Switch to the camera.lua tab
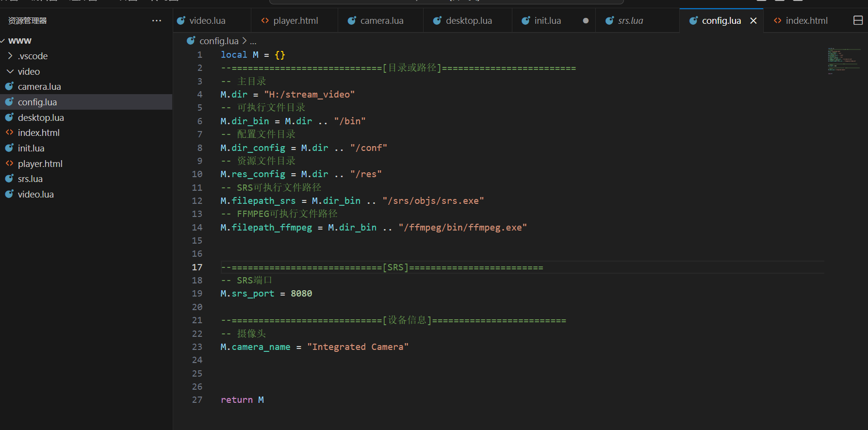Image resolution: width=868 pixels, height=430 pixels. point(381,20)
